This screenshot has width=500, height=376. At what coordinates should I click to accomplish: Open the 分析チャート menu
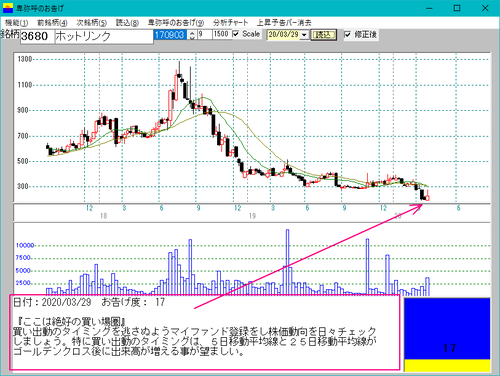coord(230,23)
